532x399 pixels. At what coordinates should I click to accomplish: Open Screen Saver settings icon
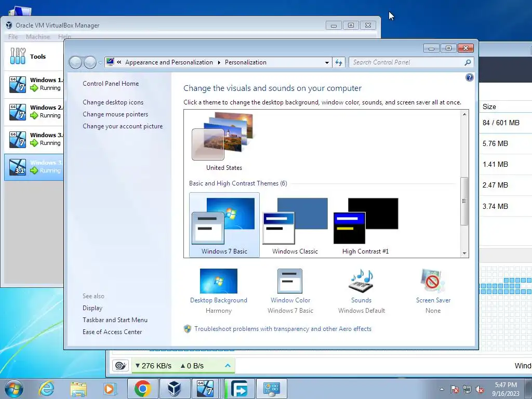pyautogui.click(x=432, y=281)
